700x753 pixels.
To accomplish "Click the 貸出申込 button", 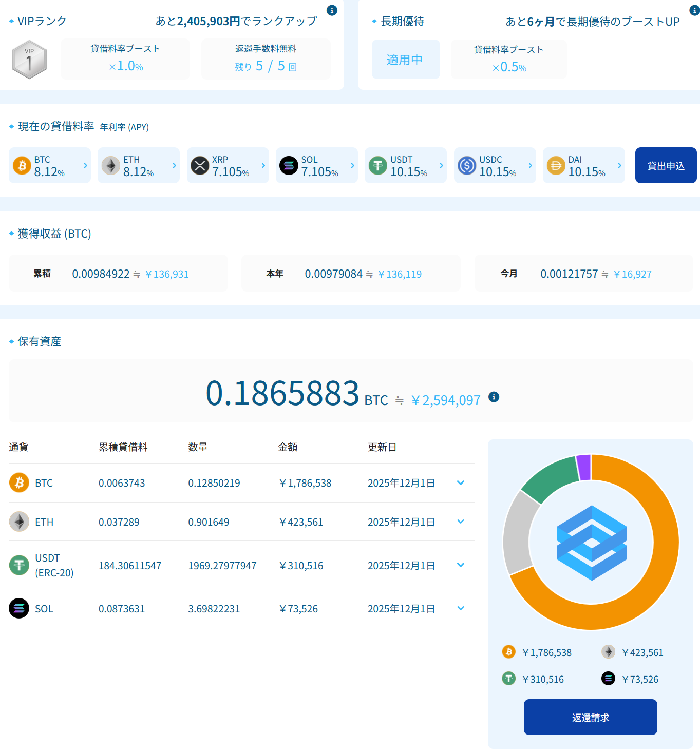I will point(666,165).
